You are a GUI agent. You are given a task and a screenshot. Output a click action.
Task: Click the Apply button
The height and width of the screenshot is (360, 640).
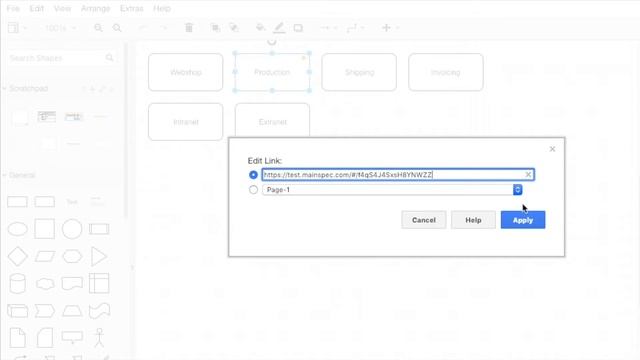[x=523, y=220]
